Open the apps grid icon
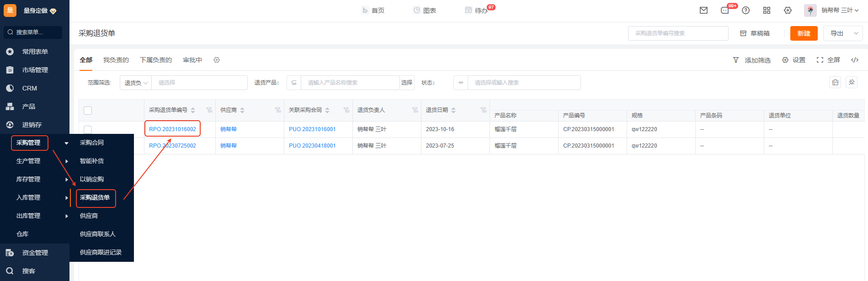The height and width of the screenshot is (281, 868). (x=767, y=11)
